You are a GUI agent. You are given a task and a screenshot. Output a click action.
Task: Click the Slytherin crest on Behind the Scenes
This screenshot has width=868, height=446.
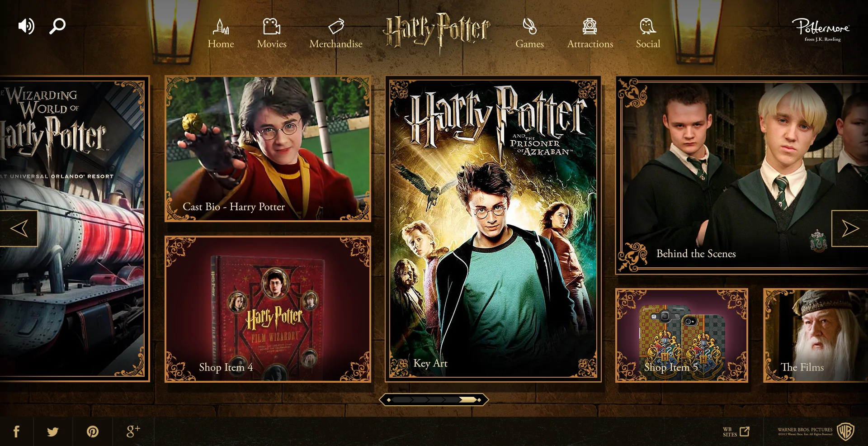(x=819, y=241)
